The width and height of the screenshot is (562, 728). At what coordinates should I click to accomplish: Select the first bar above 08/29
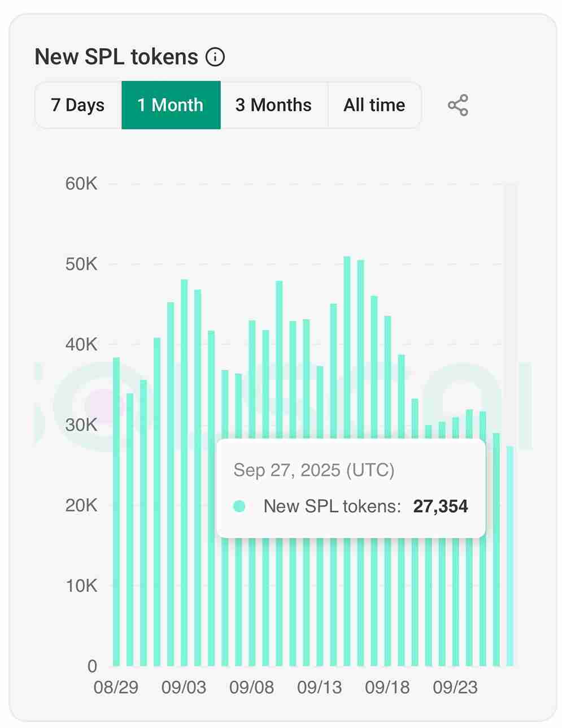pyautogui.click(x=116, y=509)
